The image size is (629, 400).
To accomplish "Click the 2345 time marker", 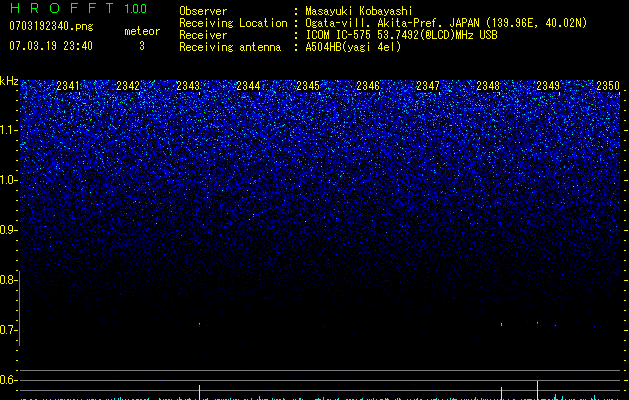I will (x=308, y=85).
